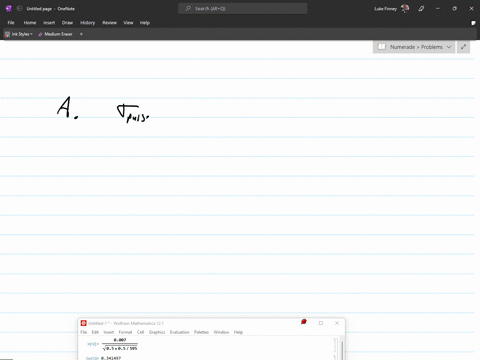The height and width of the screenshot is (360, 480).
Task: Open the Edit menu in Mathematica
Action: (x=95, y=332)
